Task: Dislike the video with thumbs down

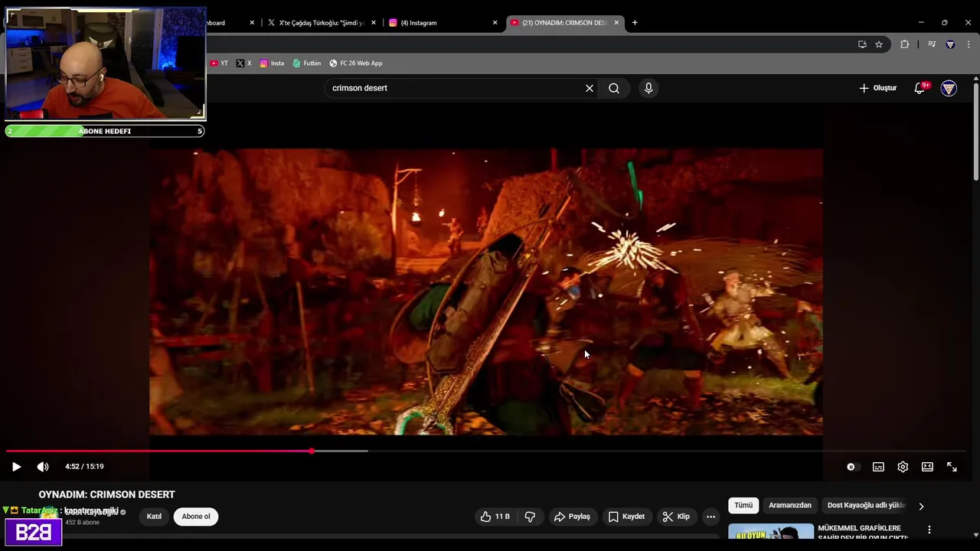Action: point(530,517)
